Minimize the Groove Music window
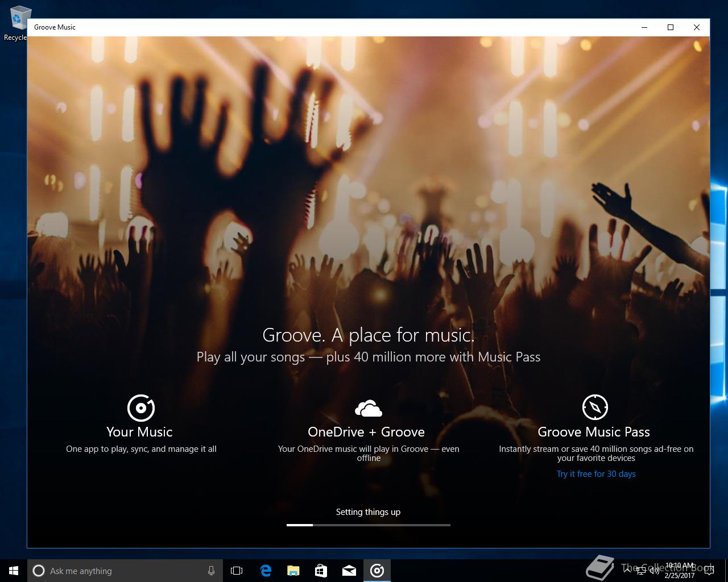The width and height of the screenshot is (728, 582). click(x=644, y=27)
